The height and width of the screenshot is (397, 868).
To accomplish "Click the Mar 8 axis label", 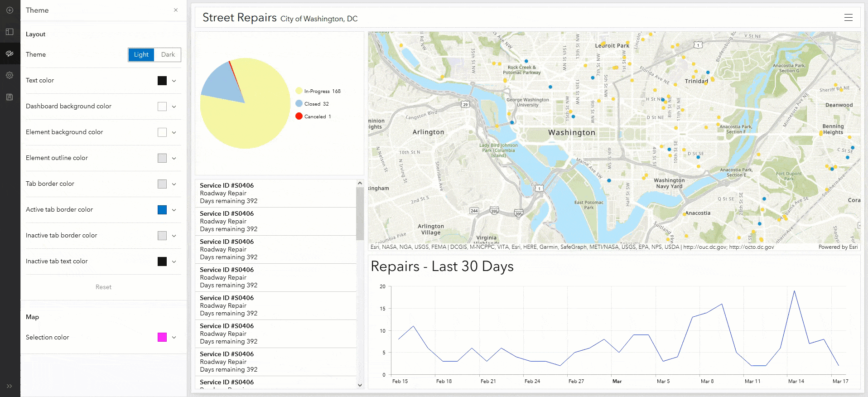I will (x=707, y=381).
